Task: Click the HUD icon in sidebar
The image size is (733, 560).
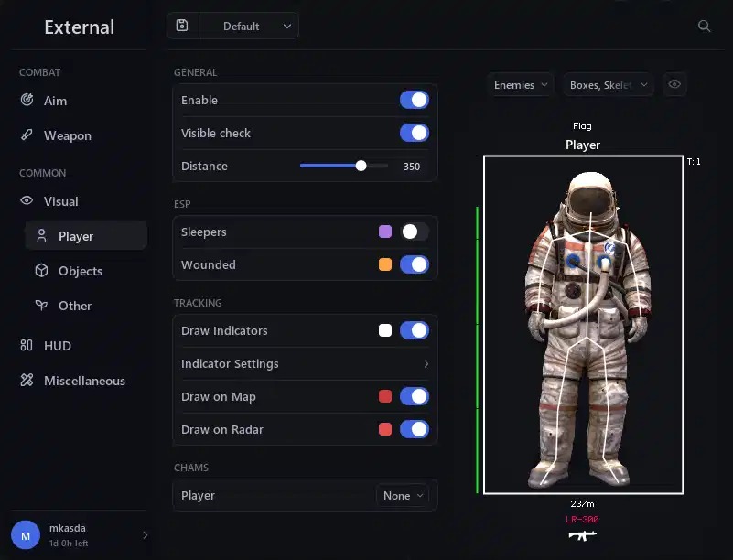Action: pos(27,346)
